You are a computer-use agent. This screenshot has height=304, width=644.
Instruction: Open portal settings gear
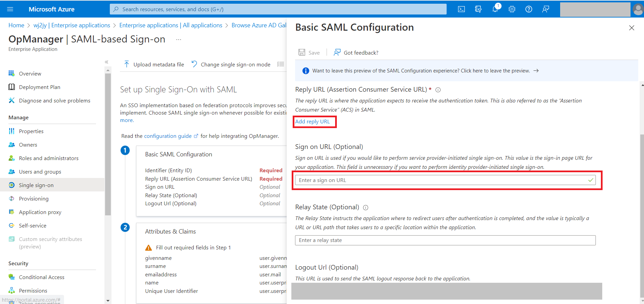coord(512,9)
